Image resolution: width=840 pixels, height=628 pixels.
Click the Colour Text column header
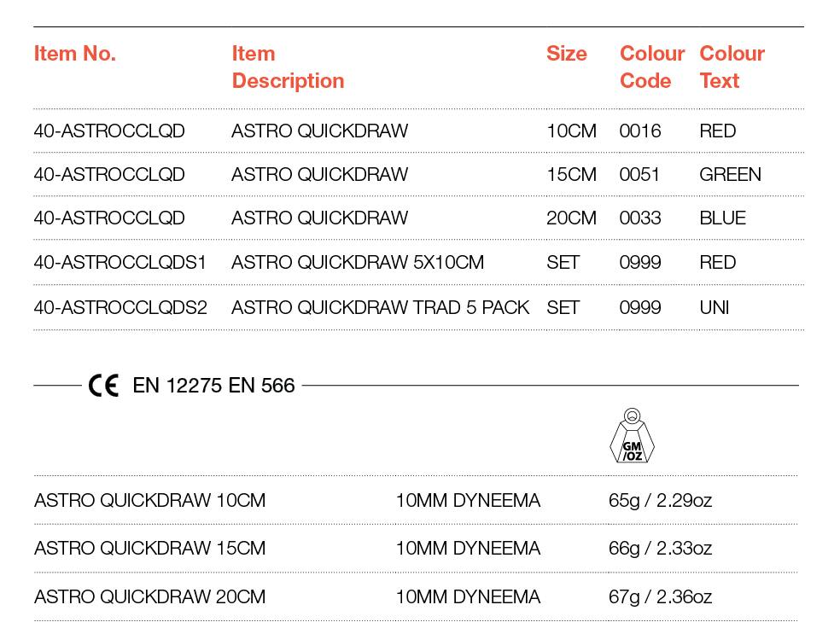click(732, 67)
